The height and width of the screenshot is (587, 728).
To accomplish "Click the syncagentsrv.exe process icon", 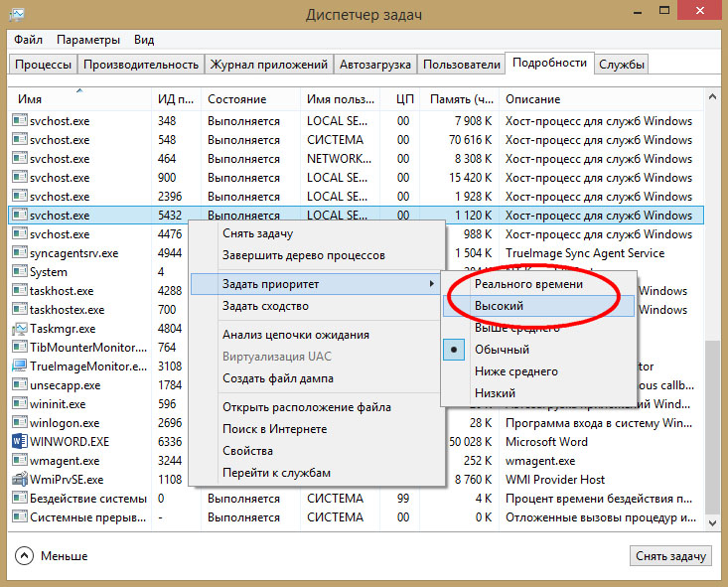I will click(20, 252).
